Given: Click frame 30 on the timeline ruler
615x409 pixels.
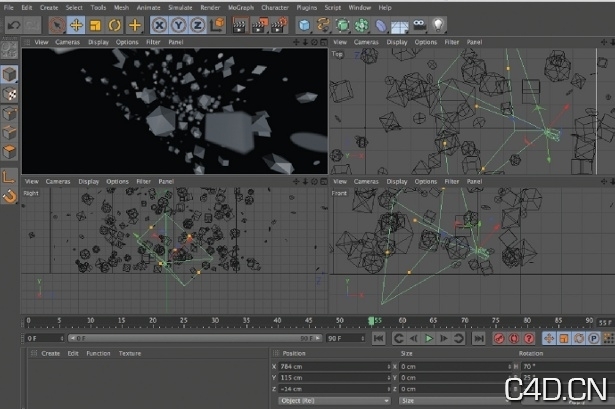Looking at the screenshot, I should [x=215, y=321].
